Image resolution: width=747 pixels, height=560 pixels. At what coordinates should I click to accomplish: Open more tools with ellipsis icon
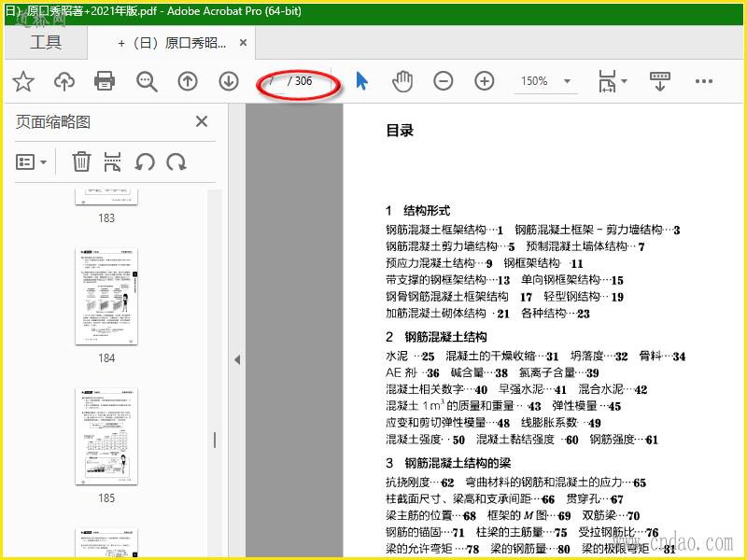point(704,81)
